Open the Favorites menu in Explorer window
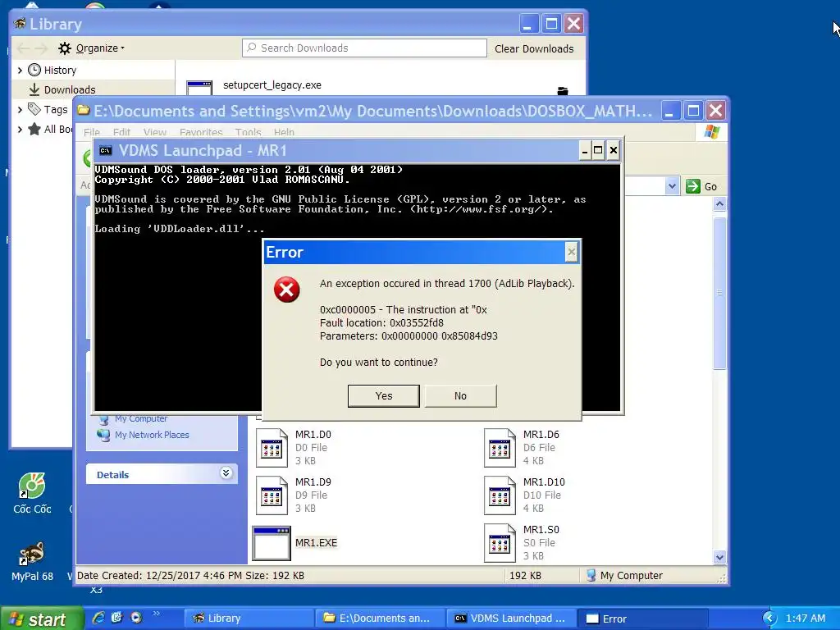 (x=201, y=132)
